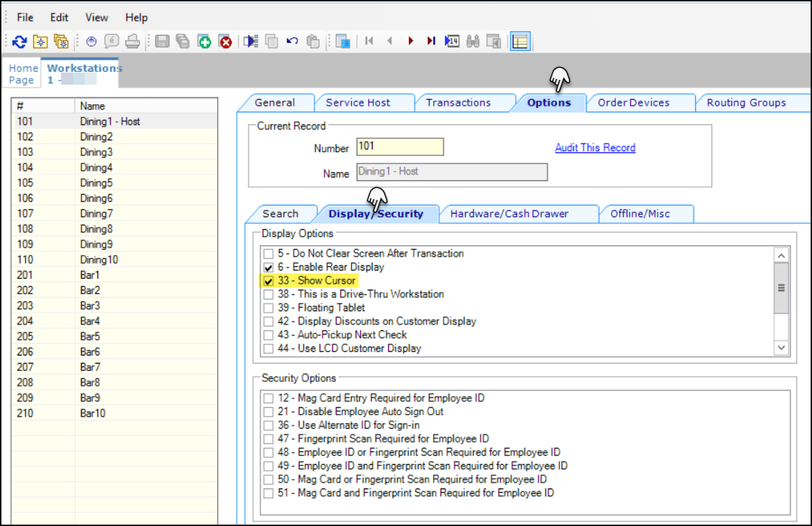Click the binoculars Find icon
Viewport: 812px width, 526px height.
pos(473,42)
